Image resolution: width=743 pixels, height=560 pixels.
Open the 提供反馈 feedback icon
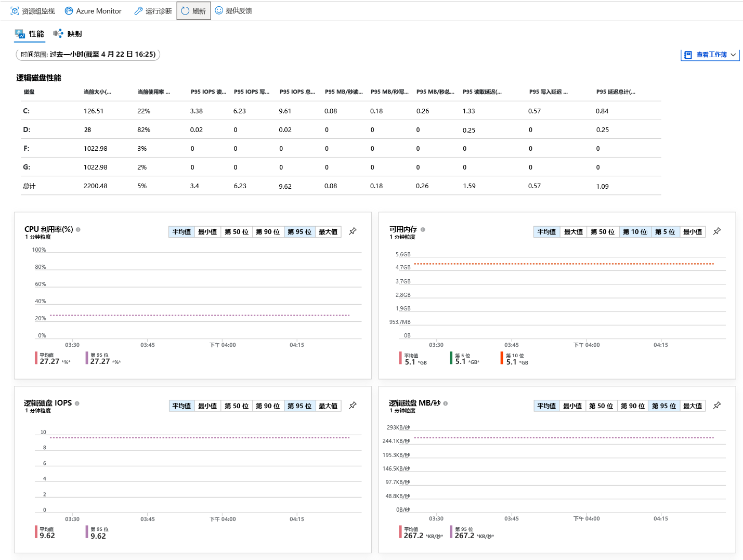pyautogui.click(x=234, y=10)
